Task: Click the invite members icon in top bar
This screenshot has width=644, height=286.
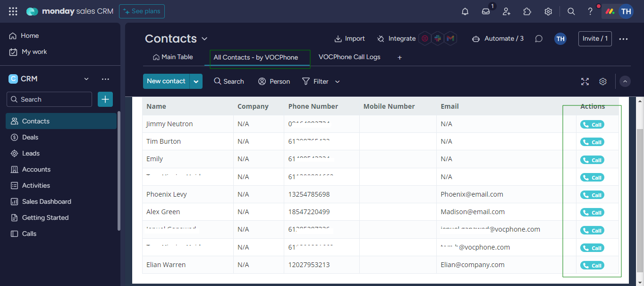Action: (506, 11)
